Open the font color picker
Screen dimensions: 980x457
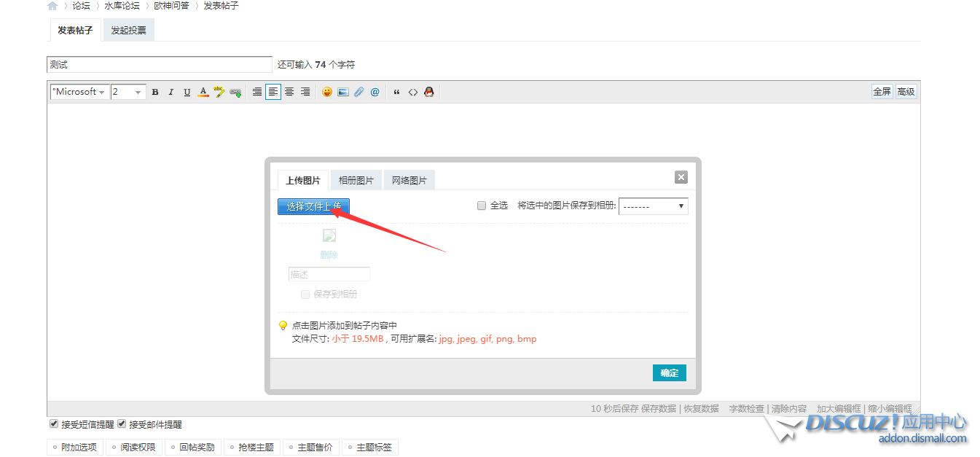[x=203, y=92]
